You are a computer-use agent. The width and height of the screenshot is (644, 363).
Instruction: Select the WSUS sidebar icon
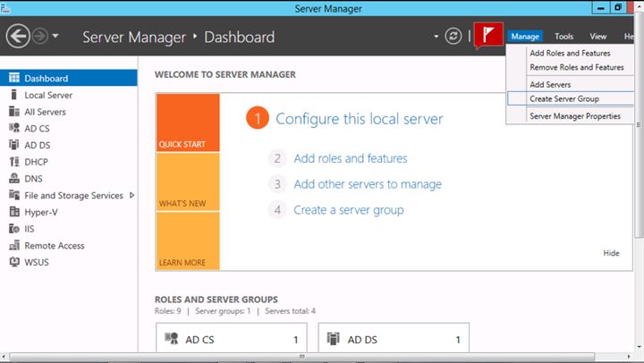[x=14, y=262]
